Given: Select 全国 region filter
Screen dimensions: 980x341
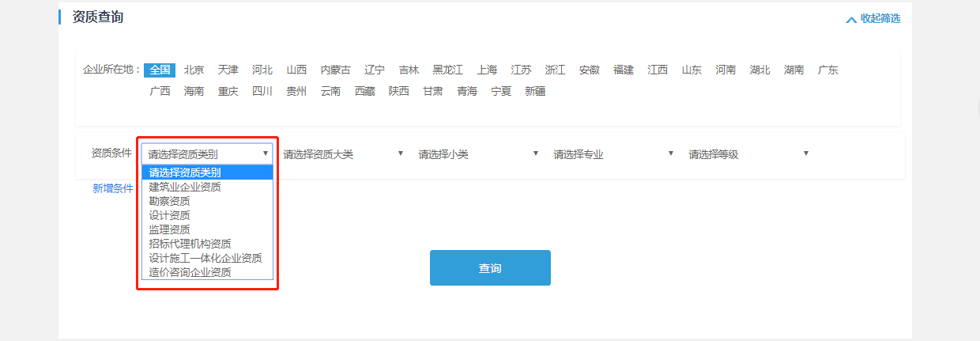Looking at the screenshot, I should (160, 70).
